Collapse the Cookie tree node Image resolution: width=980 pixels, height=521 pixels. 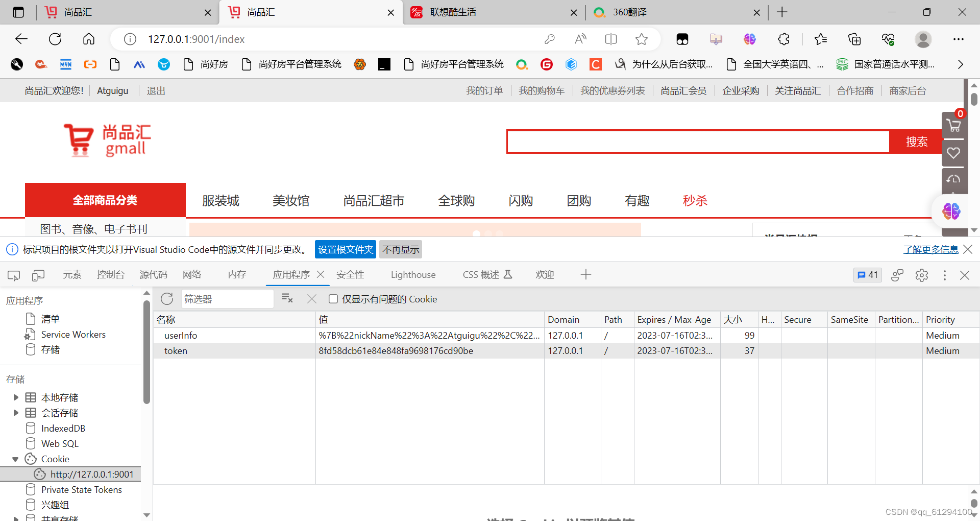(15, 459)
